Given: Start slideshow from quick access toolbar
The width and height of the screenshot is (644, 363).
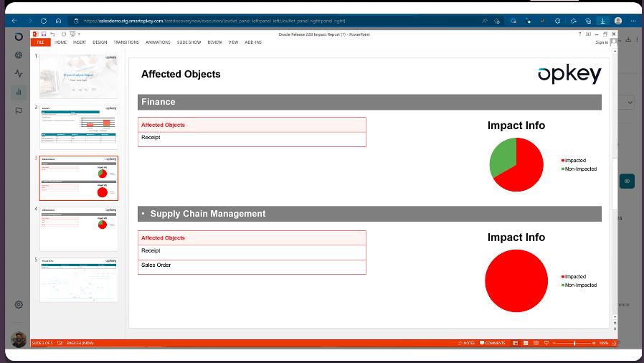Looking at the screenshot, I should (x=72, y=34).
